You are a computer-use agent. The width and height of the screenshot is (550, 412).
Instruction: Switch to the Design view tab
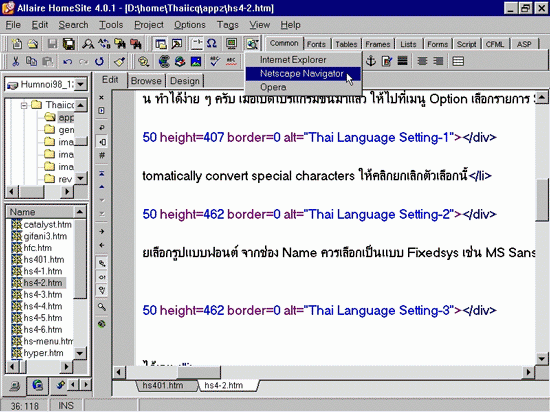185,81
